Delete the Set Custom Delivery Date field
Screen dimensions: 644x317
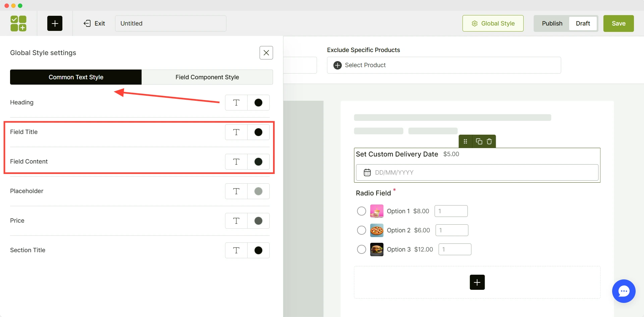(489, 141)
